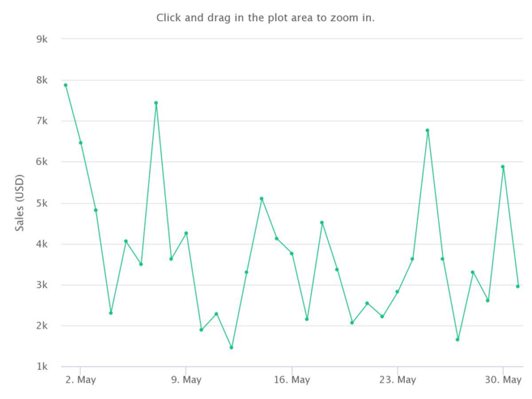Click the 14 May peak point near 5.1k
Screen dimensions: 532x399
(x=262, y=199)
